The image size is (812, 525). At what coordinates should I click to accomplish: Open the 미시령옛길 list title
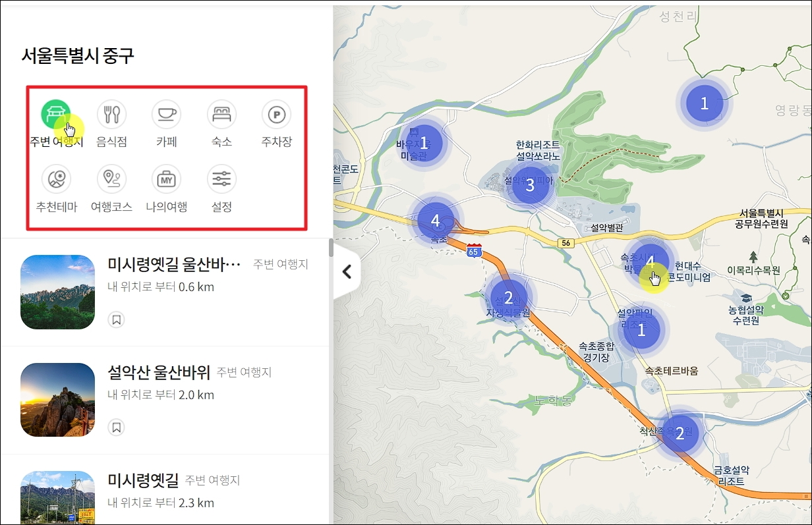pos(142,481)
